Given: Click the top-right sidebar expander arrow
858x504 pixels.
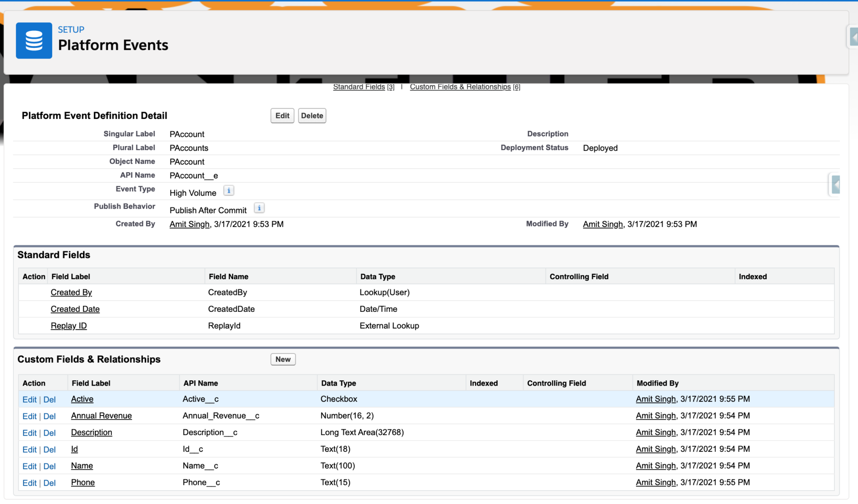Looking at the screenshot, I should (x=854, y=38).
